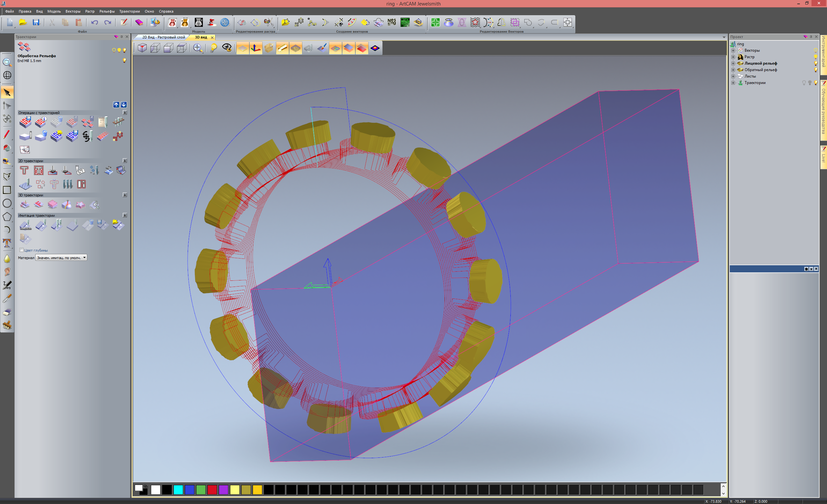This screenshot has height=504, width=827.
Task: Click the Save file icon
Action: click(x=36, y=23)
